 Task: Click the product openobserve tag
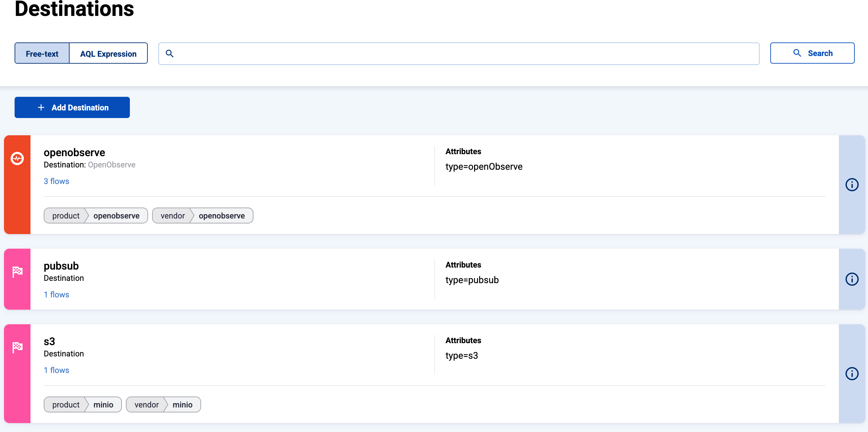click(x=96, y=216)
